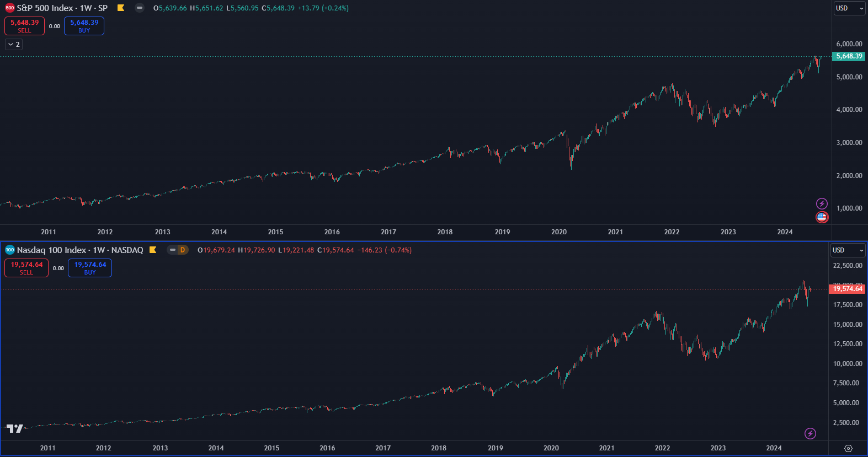Click the S&P 500 close value C5,648.39

pyautogui.click(x=278, y=8)
